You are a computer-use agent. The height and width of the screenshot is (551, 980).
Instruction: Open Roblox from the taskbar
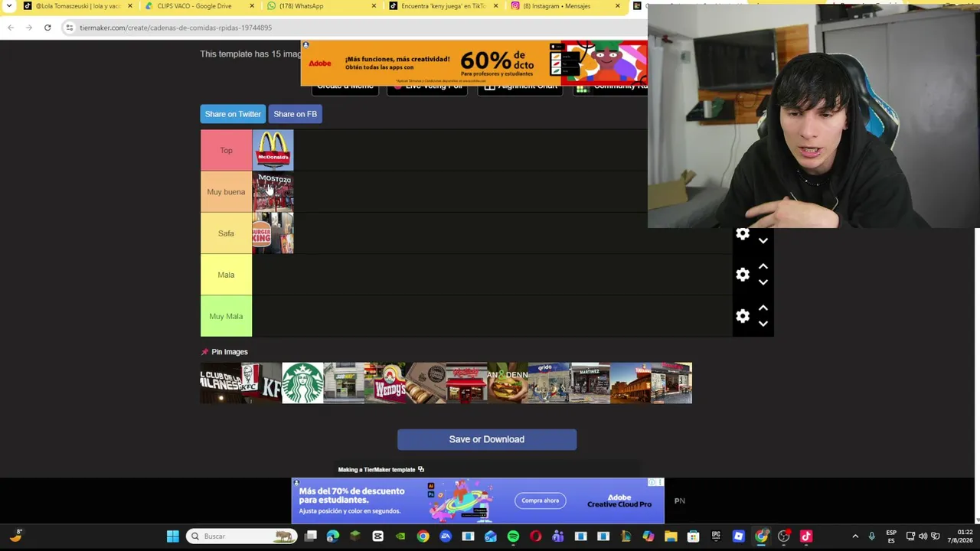point(738,536)
